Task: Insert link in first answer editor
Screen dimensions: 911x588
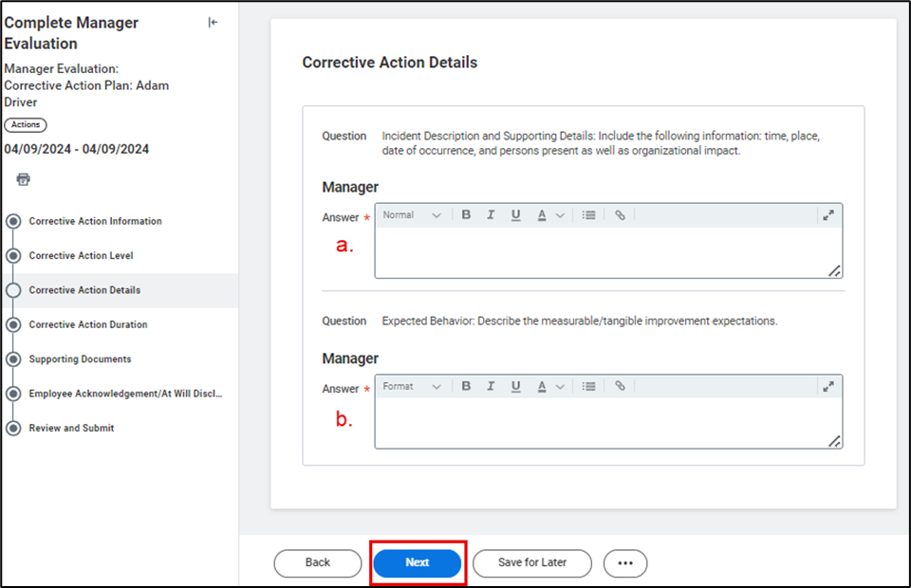Action: click(620, 215)
